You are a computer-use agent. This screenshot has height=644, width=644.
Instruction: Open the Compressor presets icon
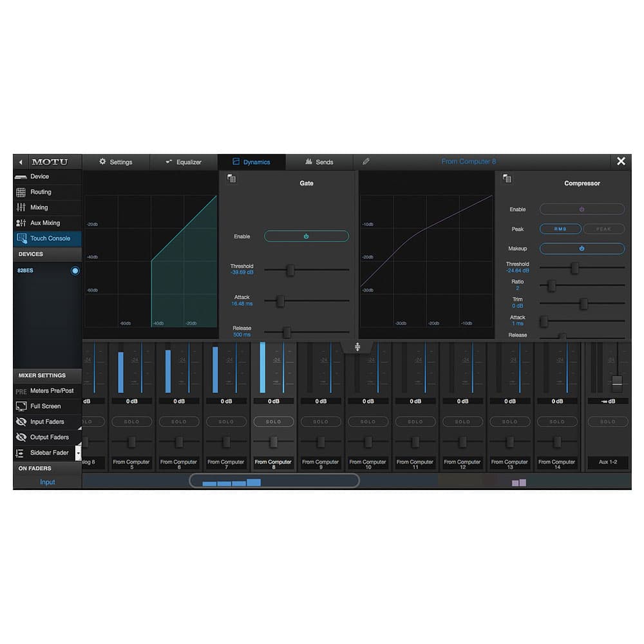507,178
